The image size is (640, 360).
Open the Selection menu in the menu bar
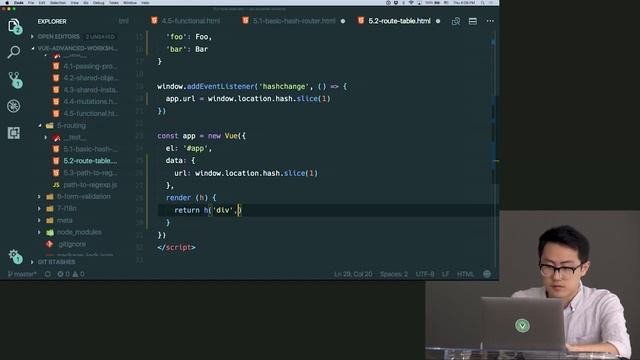pos(58,2)
